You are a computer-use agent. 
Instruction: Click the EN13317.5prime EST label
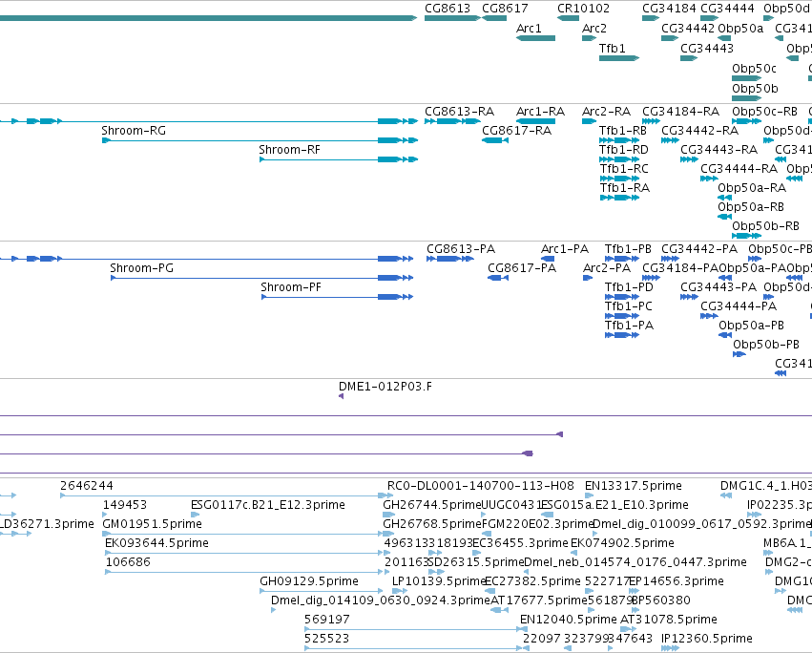pyautogui.click(x=634, y=486)
